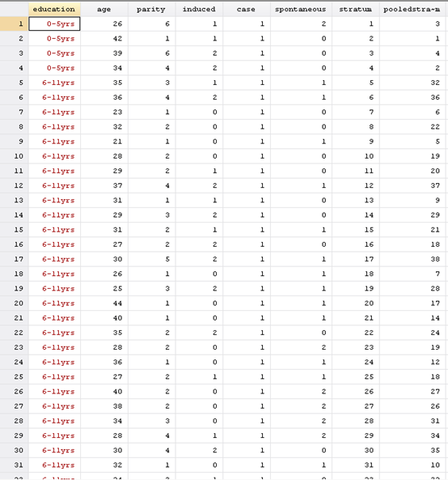Click stratum value 31 in row 31

click(x=356, y=465)
